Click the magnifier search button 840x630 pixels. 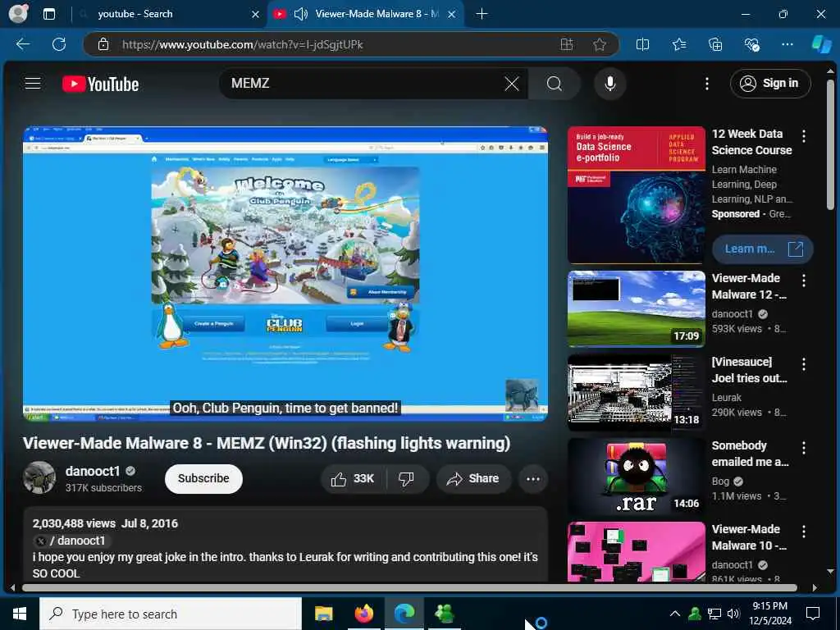pos(555,84)
